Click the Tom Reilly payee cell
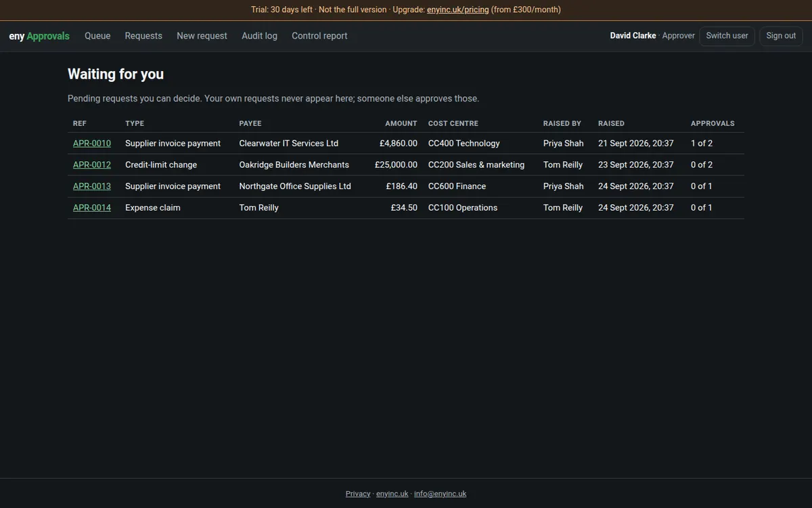Viewport: 812px width, 508px height. click(259, 208)
